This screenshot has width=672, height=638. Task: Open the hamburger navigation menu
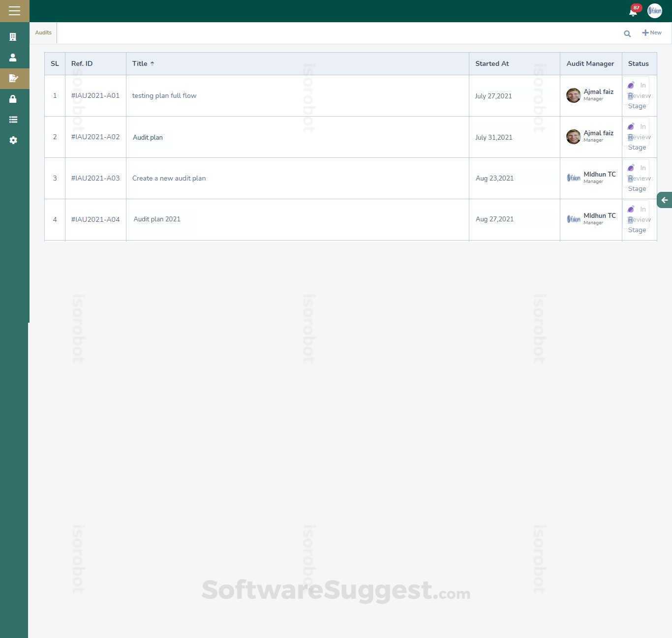[14, 10]
